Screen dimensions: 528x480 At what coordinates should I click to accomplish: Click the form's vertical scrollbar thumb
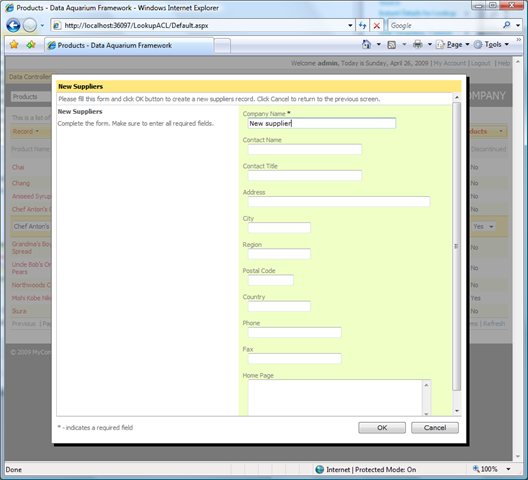coord(456,247)
